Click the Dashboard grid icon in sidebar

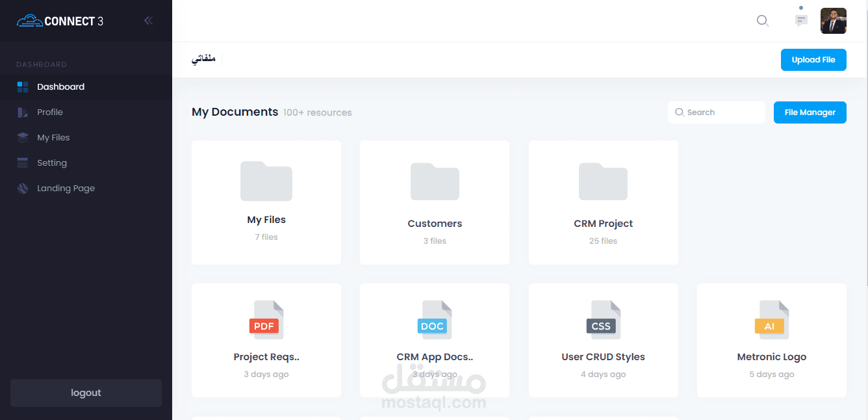[23, 86]
